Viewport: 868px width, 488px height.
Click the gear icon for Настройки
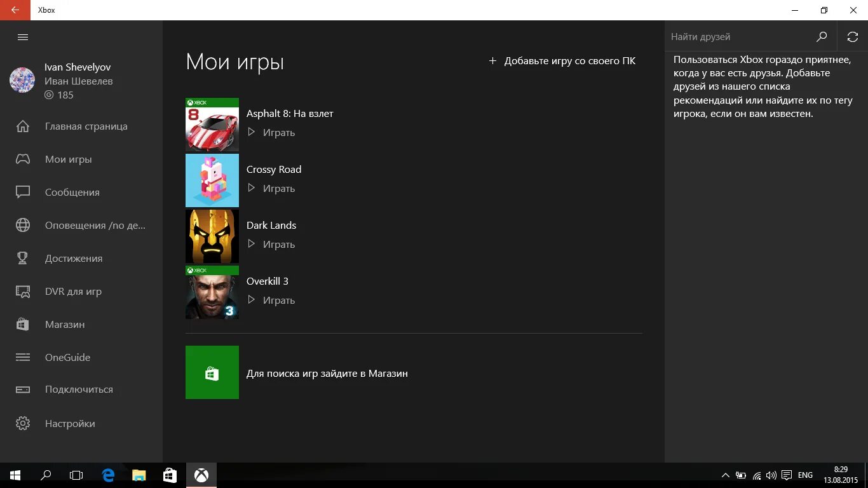coord(23,424)
